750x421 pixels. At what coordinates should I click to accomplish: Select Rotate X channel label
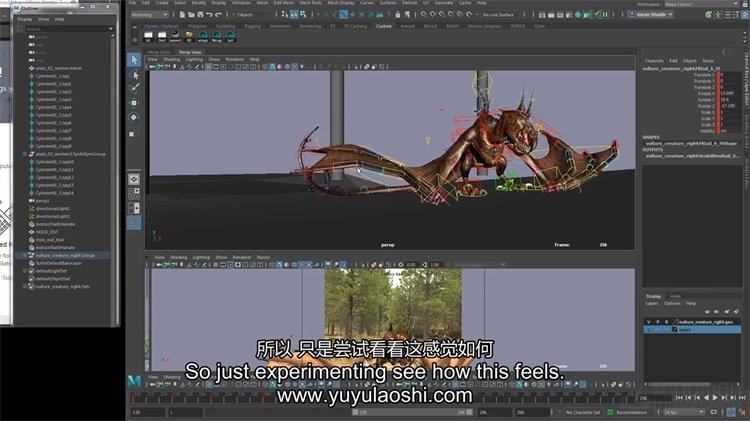tap(706, 94)
